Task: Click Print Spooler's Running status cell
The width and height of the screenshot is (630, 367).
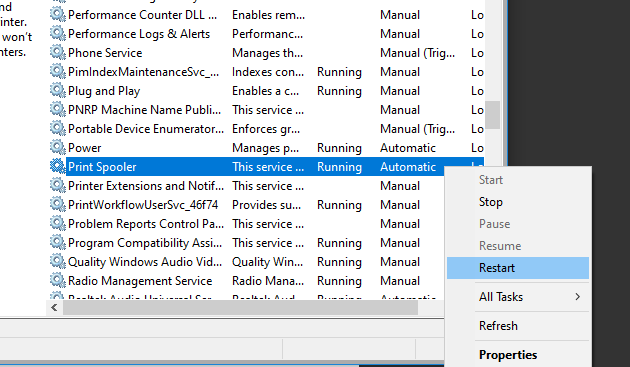Action: (339, 167)
